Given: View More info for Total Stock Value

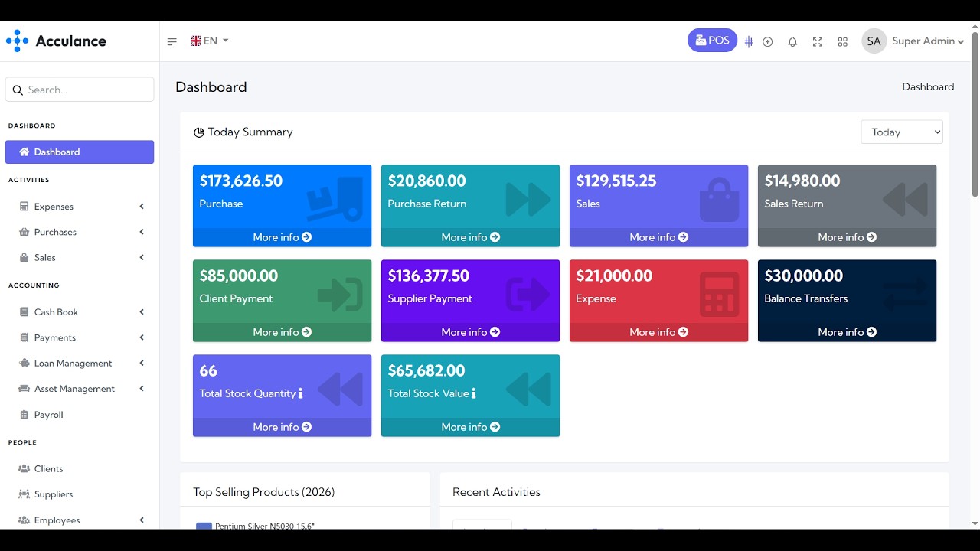Looking at the screenshot, I should tap(470, 427).
